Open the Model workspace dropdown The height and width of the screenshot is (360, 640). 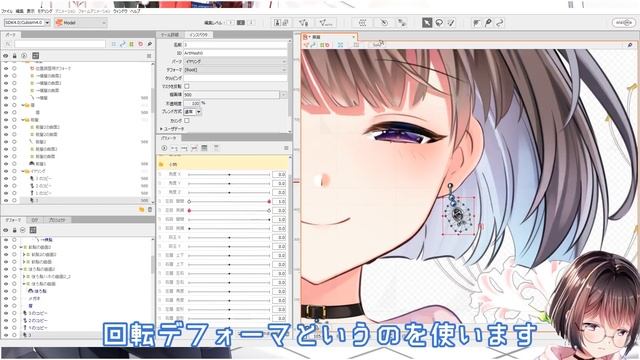(80, 23)
